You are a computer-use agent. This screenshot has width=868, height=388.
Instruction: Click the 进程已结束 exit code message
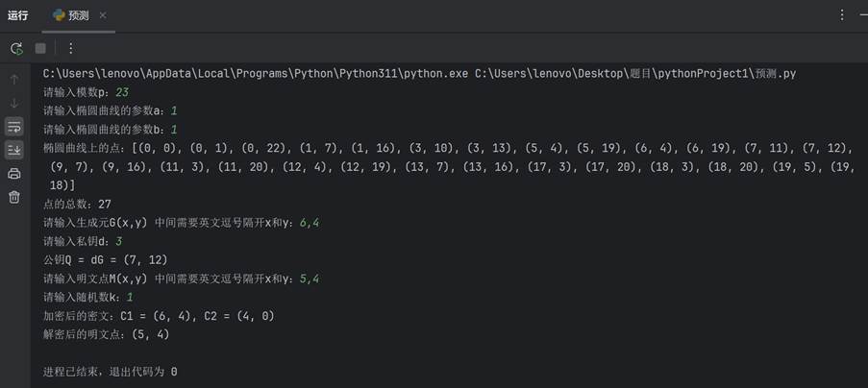[x=111, y=372]
